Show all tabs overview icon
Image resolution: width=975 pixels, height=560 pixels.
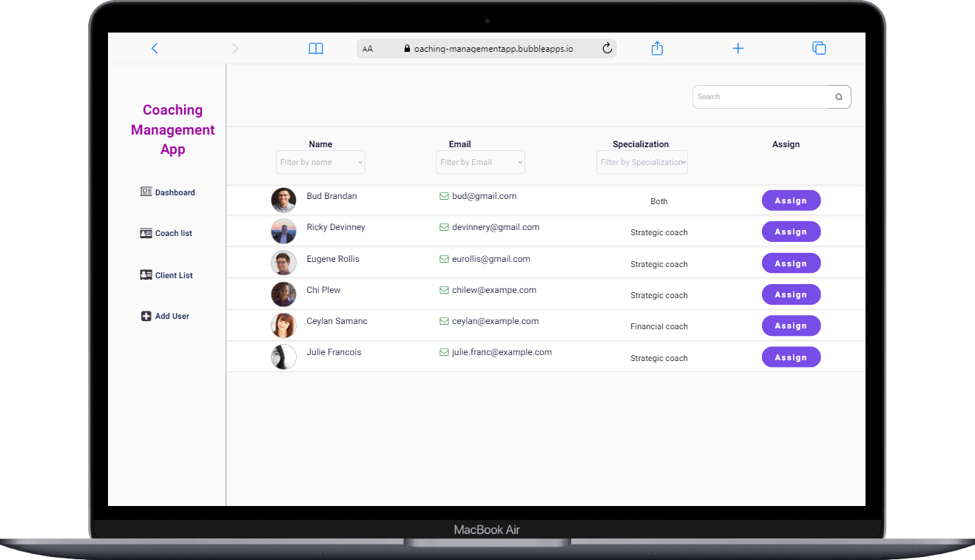(819, 48)
